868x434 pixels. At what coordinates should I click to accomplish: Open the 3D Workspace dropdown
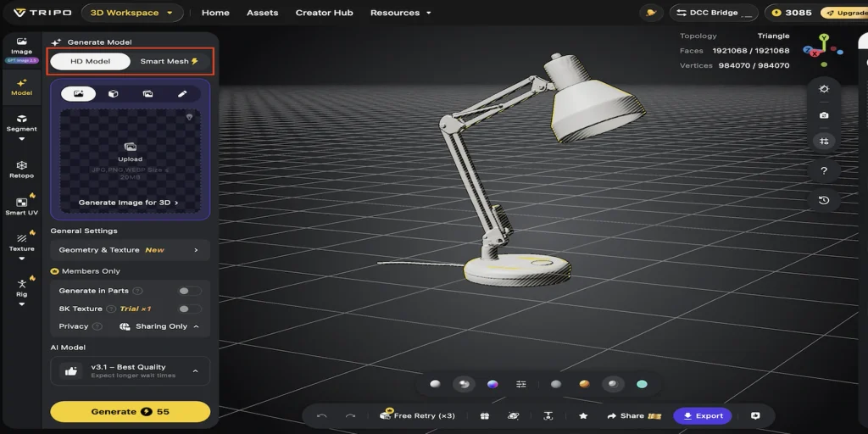click(x=131, y=13)
